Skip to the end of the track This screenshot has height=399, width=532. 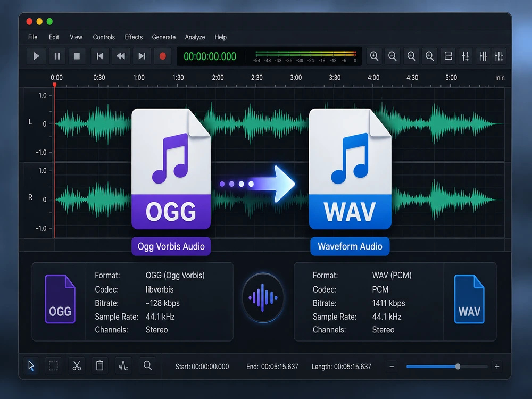(142, 56)
